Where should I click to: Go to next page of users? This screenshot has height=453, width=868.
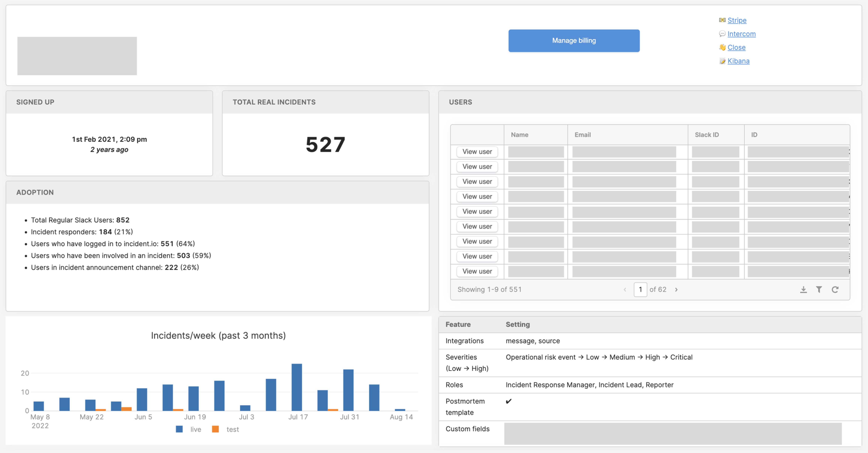(x=676, y=289)
